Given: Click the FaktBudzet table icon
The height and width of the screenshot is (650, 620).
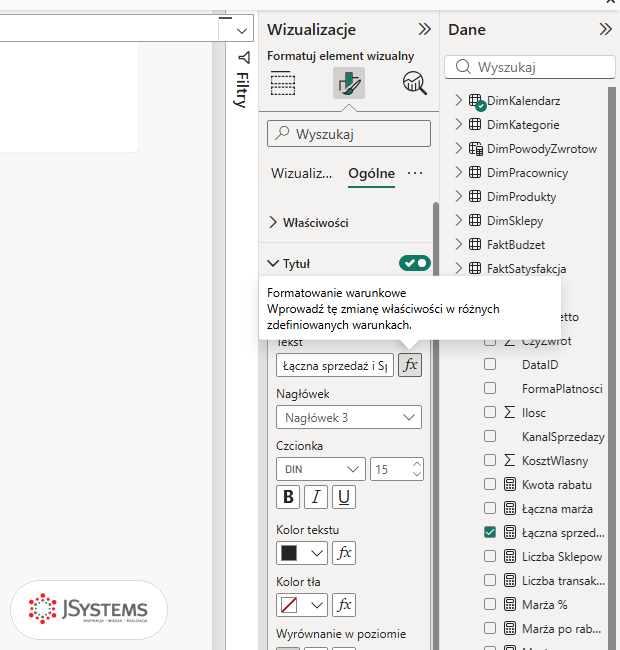Looking at the screenshot, I should (475, 244).
